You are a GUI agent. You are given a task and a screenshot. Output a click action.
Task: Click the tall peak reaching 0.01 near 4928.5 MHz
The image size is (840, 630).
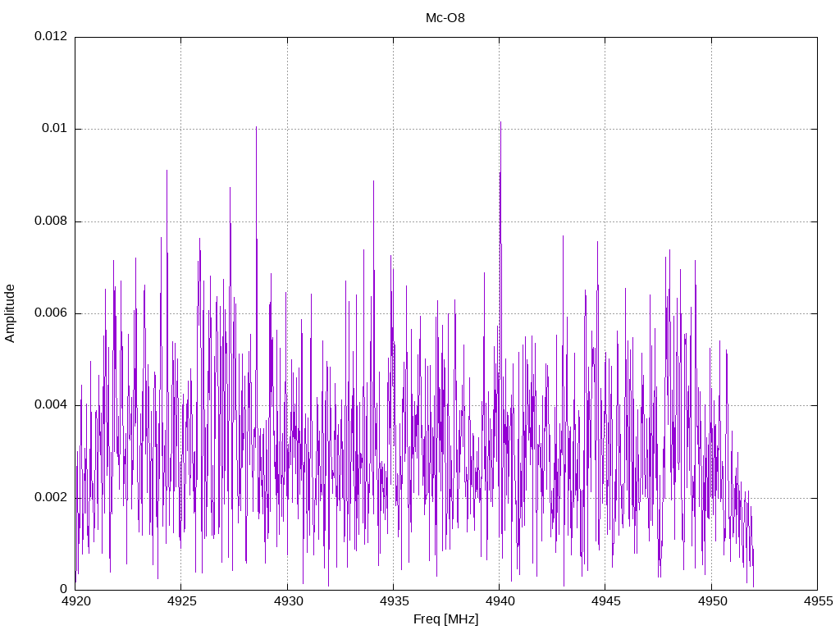(256, 127)
